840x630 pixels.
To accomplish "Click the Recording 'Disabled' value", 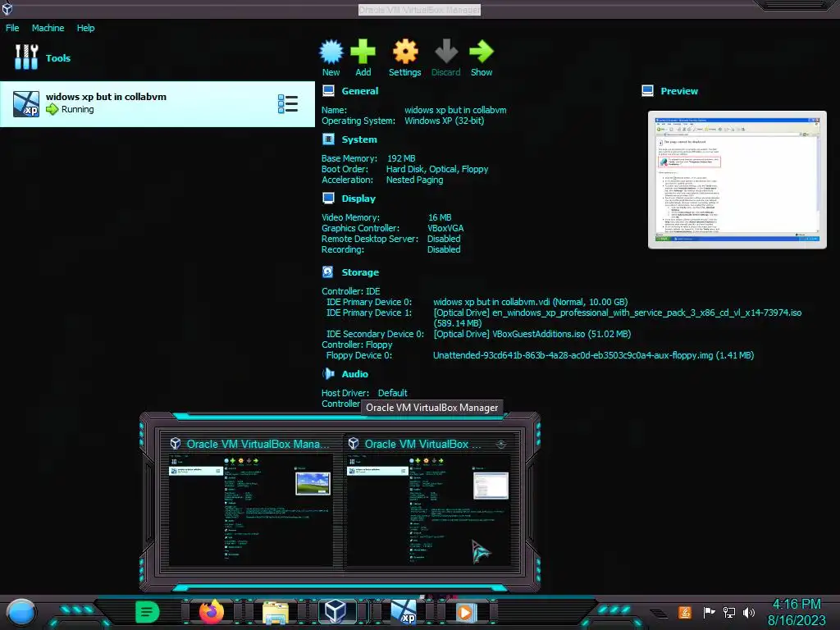I will pyautogui.click(x=444, y=249).
